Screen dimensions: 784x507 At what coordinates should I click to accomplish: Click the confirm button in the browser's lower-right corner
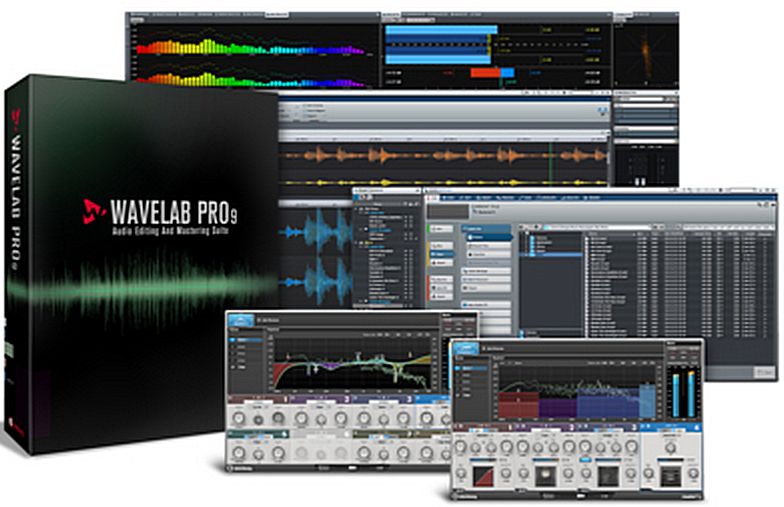click(x=764, y=372)
